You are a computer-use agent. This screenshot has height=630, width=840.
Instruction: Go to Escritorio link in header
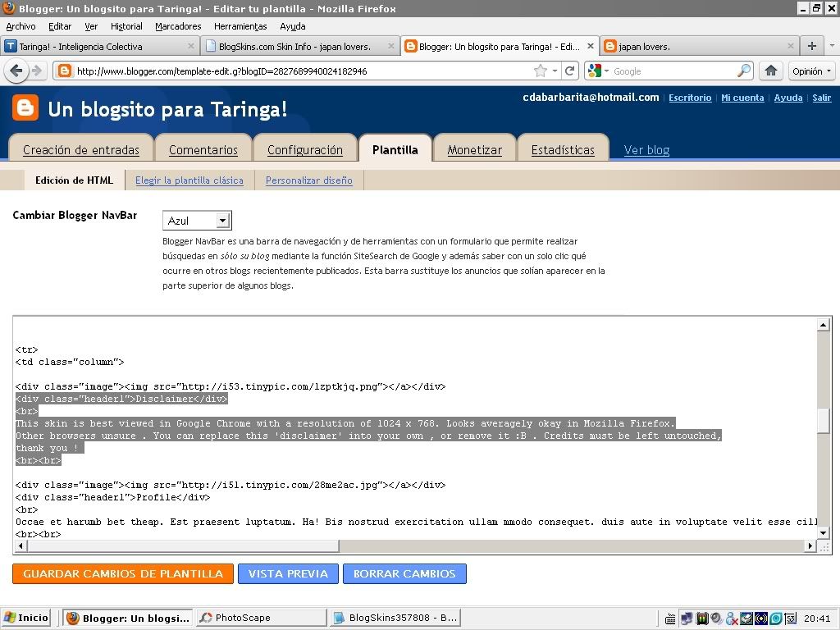690,98
